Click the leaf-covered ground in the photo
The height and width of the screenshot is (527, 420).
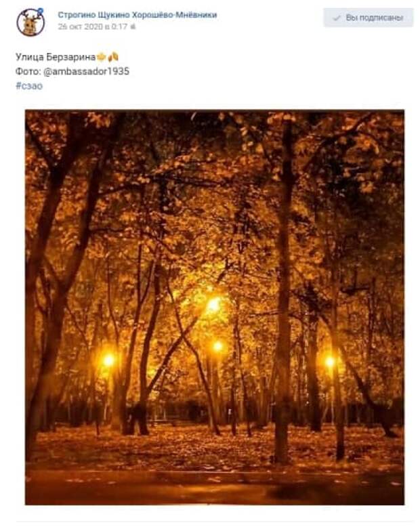click(215, 448)
